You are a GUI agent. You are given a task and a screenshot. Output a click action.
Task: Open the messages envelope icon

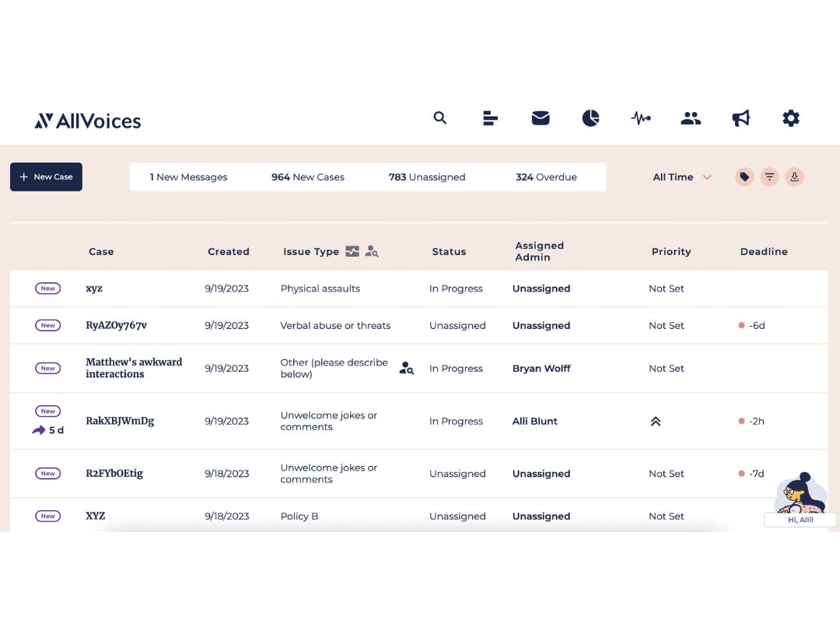(x=541, y=118)
